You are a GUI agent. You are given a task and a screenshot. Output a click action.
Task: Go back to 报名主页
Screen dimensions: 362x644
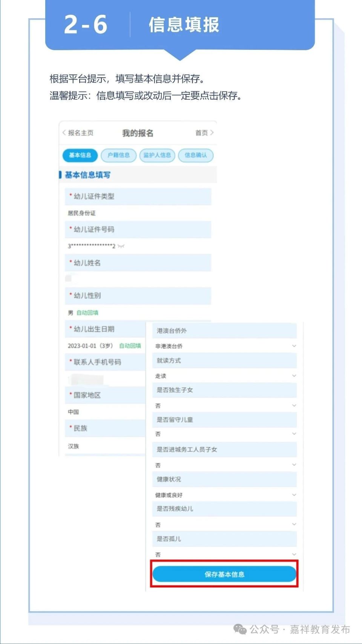click(x=78, y=133)
